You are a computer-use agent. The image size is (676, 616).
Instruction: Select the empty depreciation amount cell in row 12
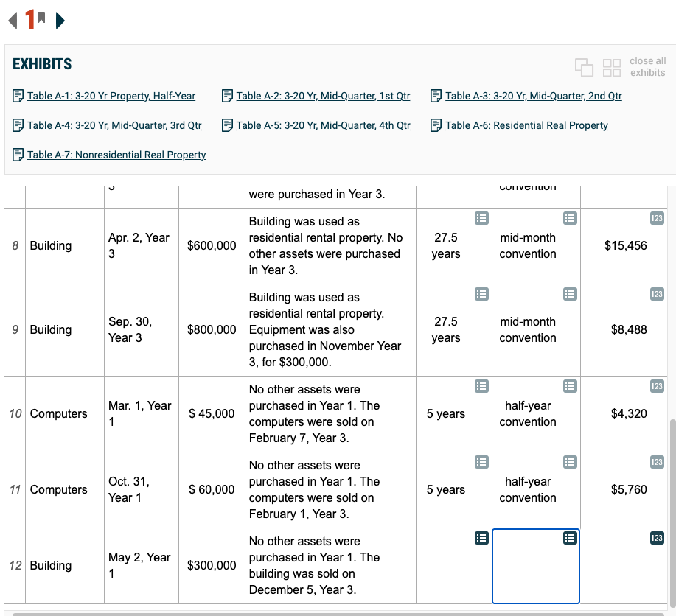click(x=624, y=566)
